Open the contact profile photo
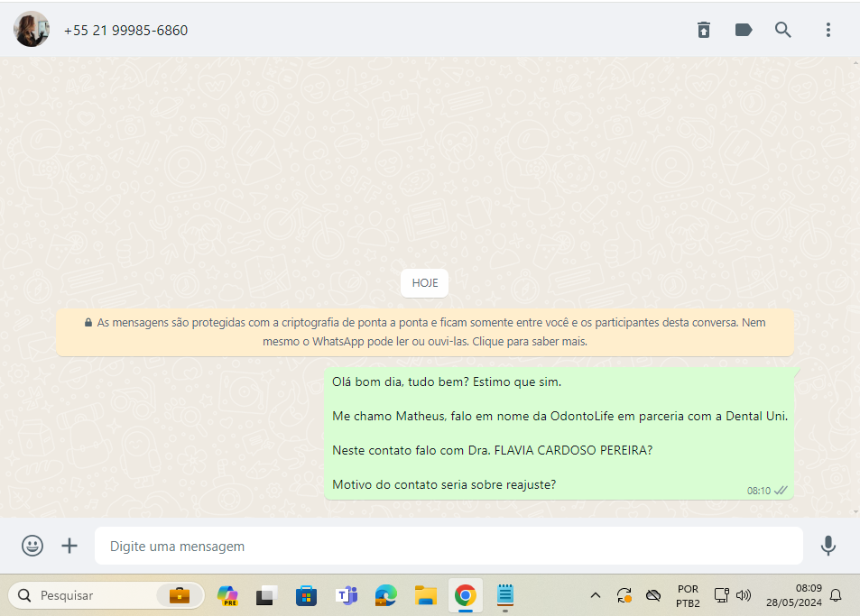 coord(32,29)
